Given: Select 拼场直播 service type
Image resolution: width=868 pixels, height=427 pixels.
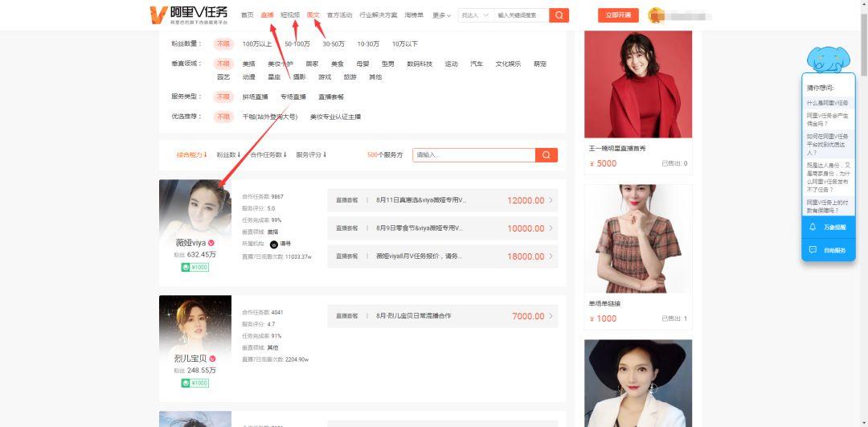Looking at the screenshot, I should [x=256, y=97].
